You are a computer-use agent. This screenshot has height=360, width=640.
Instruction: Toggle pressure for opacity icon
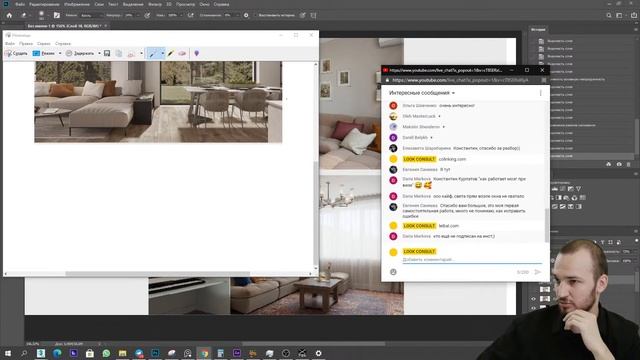(147, 15)
